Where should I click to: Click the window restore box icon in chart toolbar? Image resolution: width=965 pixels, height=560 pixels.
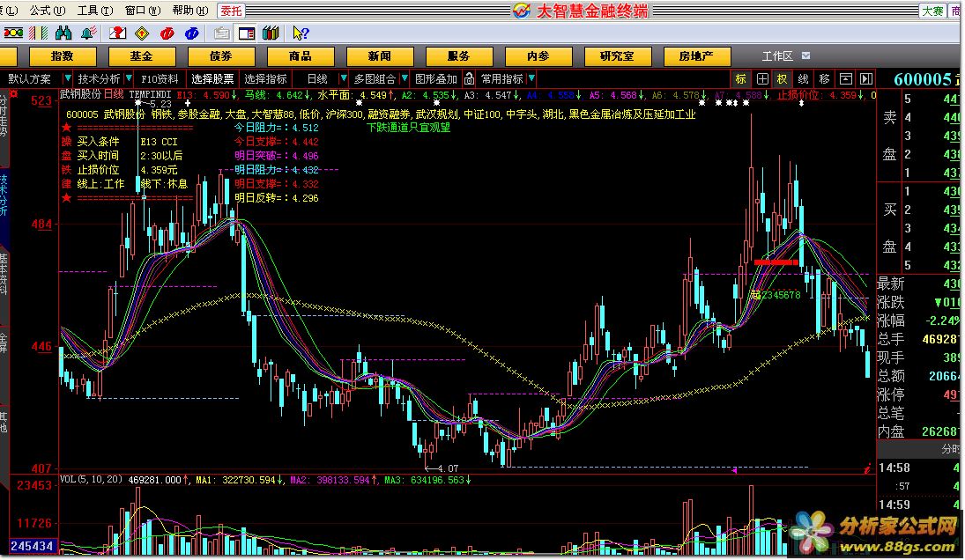coord(846,78)
